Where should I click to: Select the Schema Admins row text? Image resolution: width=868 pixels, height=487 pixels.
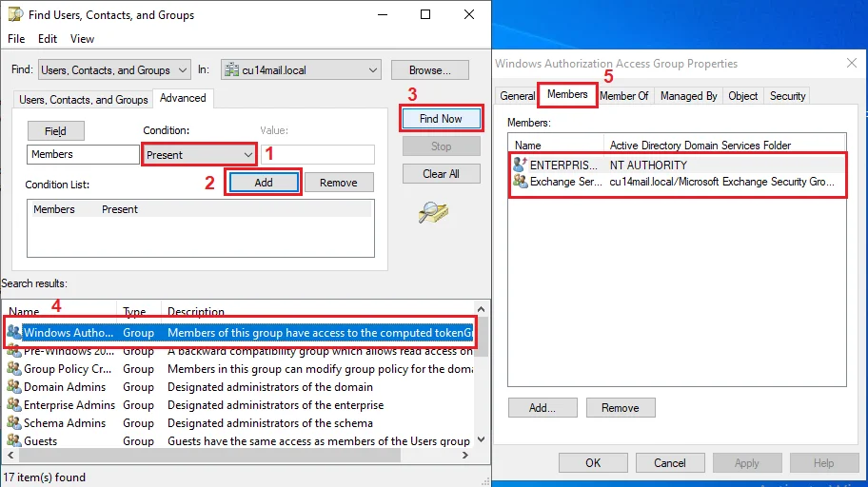click(65, 423)
